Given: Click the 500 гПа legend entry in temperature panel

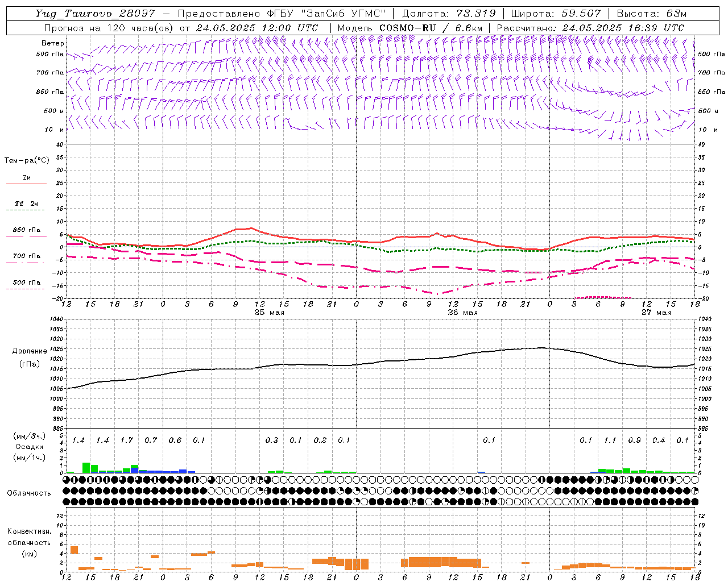Looking at the screenshot, I should [x=27, y=282].
